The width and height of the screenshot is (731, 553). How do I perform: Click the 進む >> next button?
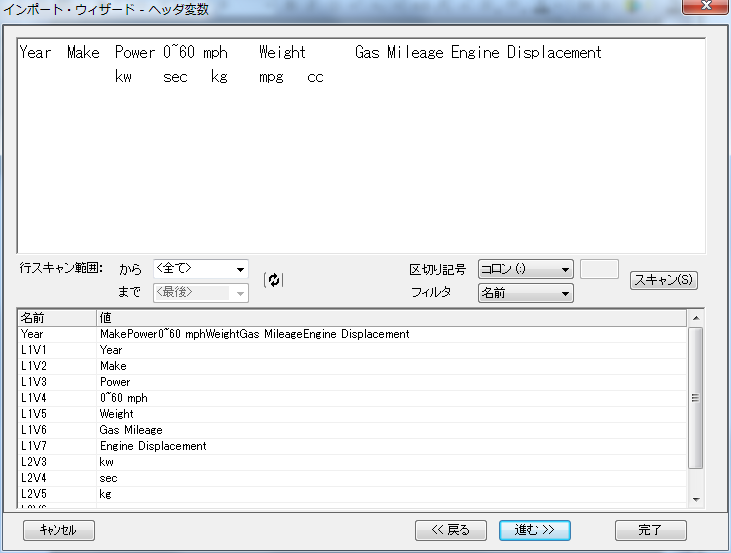[535, 530]
